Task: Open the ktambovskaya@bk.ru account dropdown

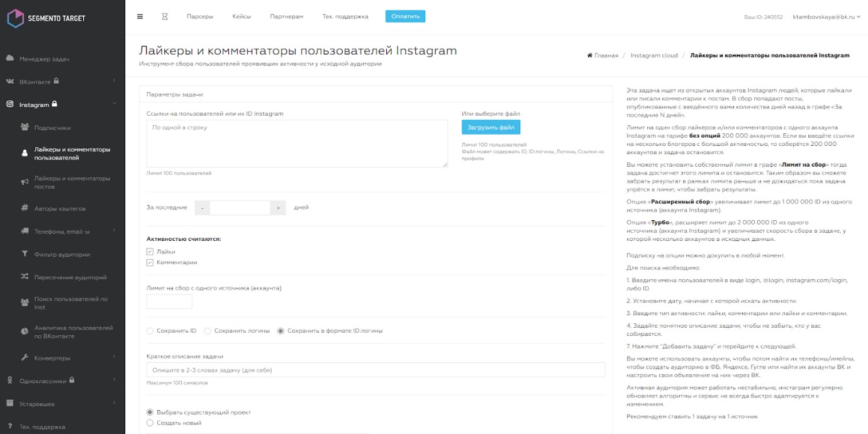Action: tap(826, 16)
